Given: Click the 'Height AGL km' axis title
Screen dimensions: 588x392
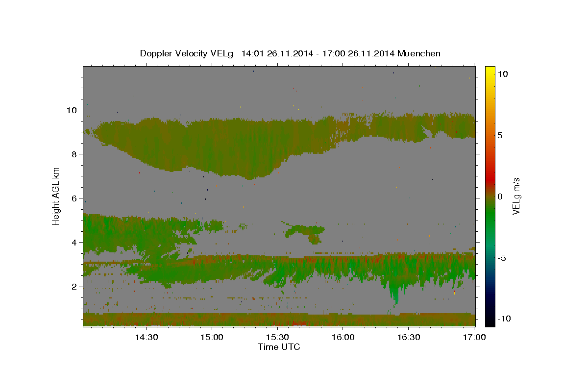Looking at the screenshot, I should pyautogui.click(x=56, y=196).
